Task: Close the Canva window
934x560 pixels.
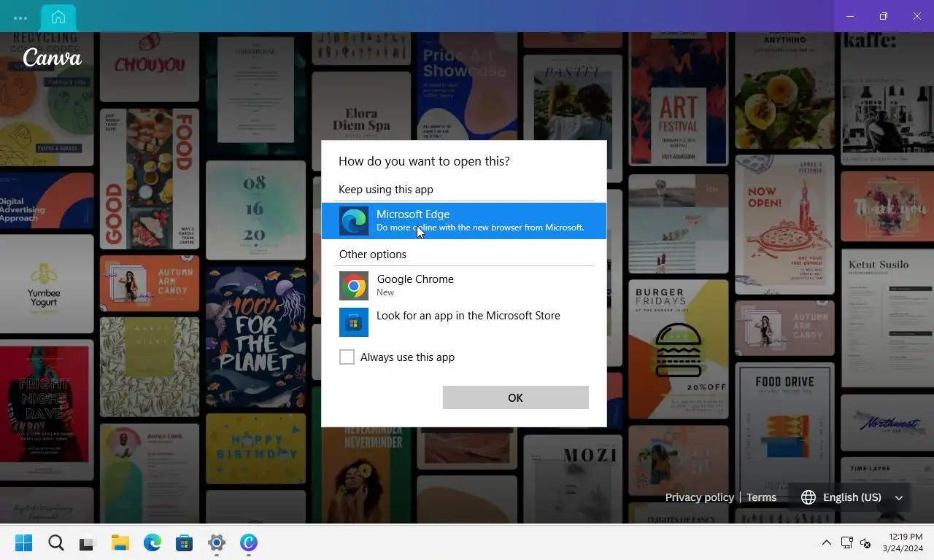Action: click(917, 16)
